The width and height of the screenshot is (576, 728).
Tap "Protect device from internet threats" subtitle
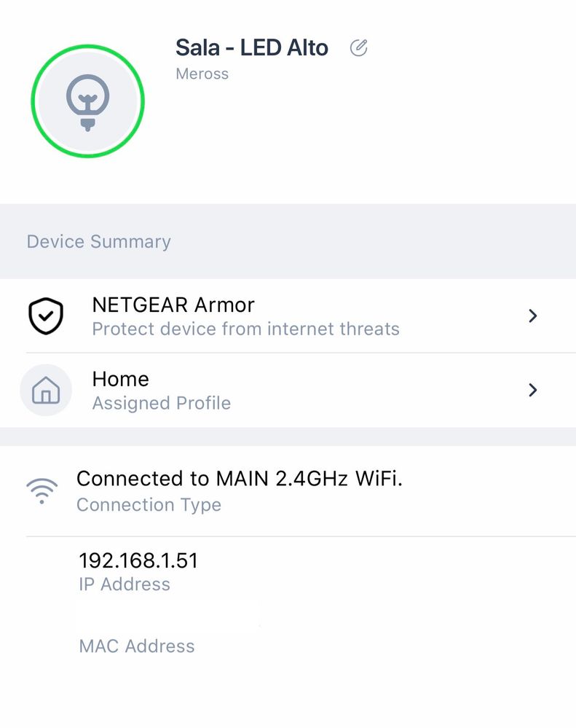click(246, 329)
